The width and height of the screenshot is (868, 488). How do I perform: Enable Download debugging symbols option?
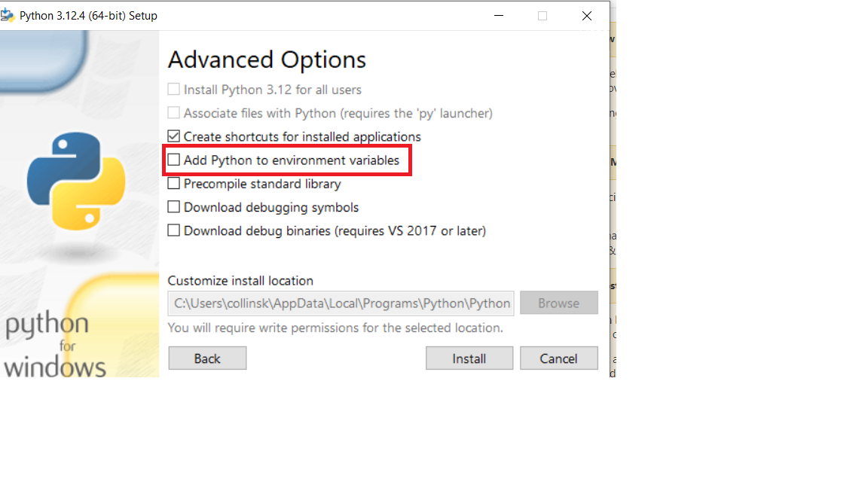click(174, 207)
